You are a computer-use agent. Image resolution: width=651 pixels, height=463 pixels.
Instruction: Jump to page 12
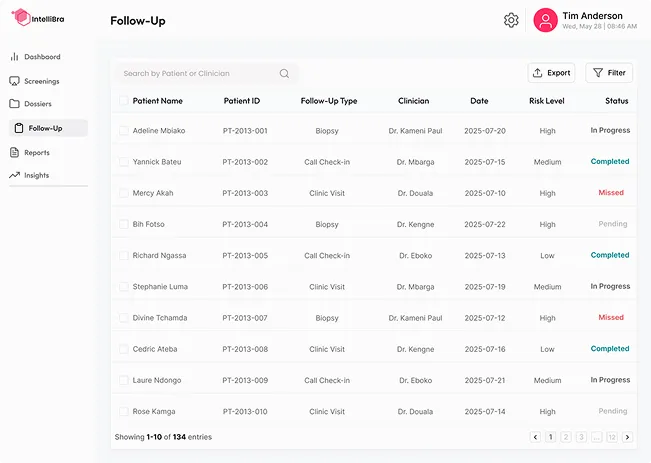[x=612, y=437]
